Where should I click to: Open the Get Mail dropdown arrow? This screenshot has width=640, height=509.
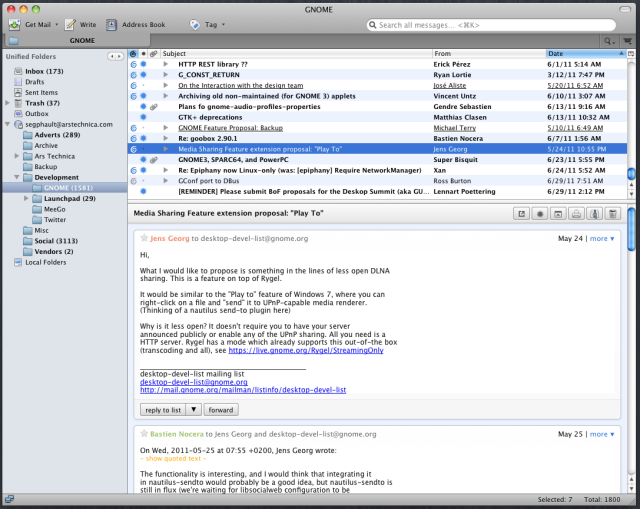pyautogui.click(x=57, y=25)
